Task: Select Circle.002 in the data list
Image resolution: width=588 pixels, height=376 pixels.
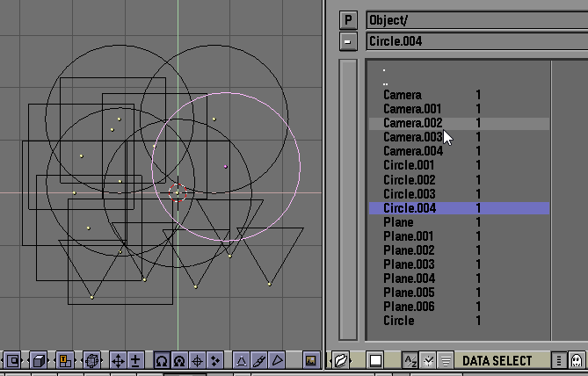Action: point(459,180)
